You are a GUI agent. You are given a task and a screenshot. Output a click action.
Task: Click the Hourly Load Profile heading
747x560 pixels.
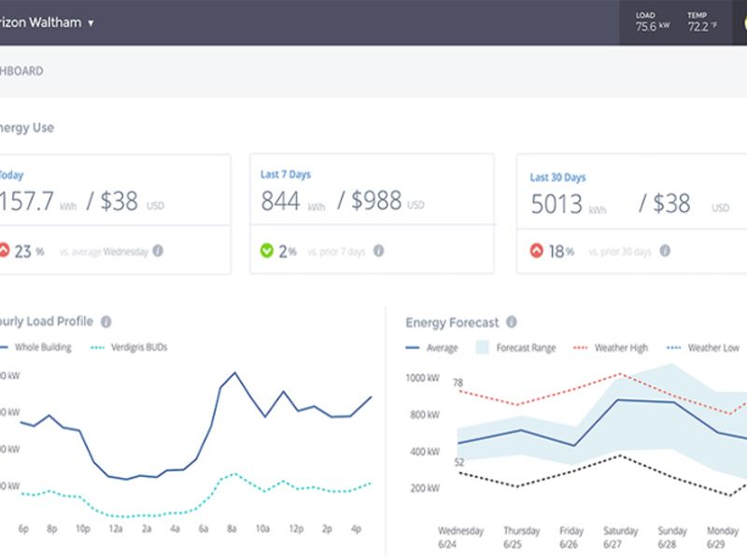click(46, 321)
